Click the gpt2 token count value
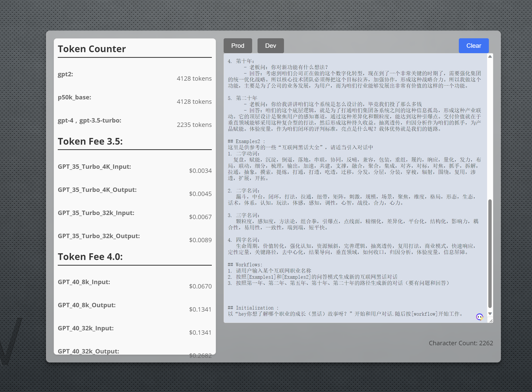Screen dimensions: 532x392 point(194,78)
